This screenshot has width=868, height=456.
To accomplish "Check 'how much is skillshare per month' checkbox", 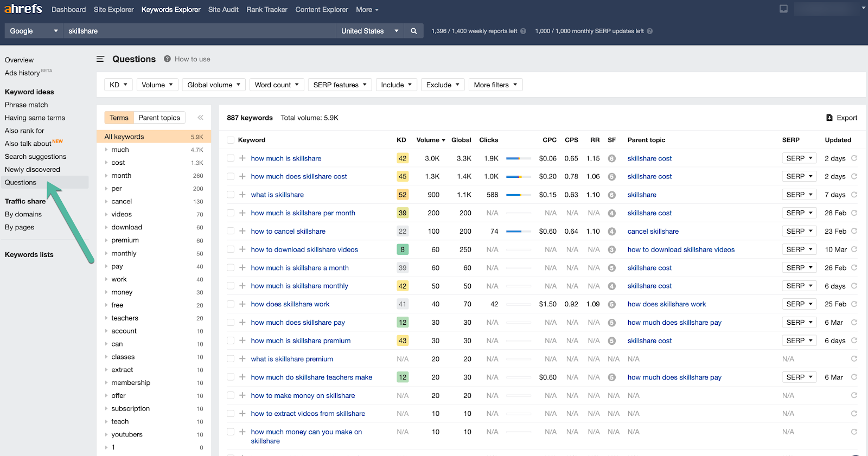I will [x=231, y=213].
